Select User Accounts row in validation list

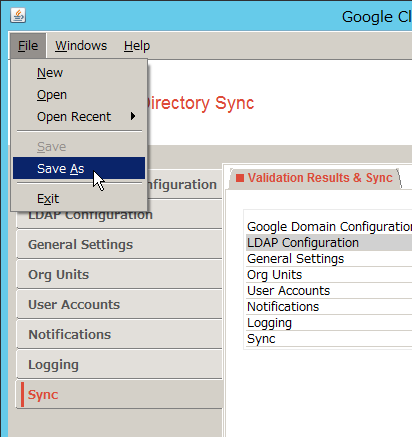329,291
